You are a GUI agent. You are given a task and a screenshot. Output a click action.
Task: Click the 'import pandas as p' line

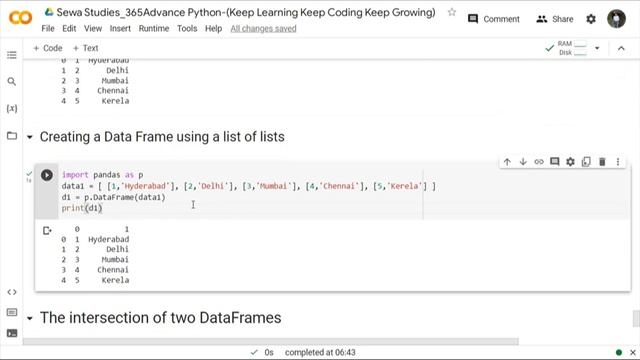pyautogui.click(x=102, y=175)
